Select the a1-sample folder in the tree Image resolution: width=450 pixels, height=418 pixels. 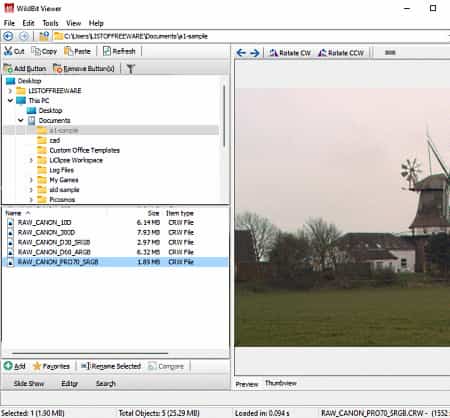click(64, 130)
